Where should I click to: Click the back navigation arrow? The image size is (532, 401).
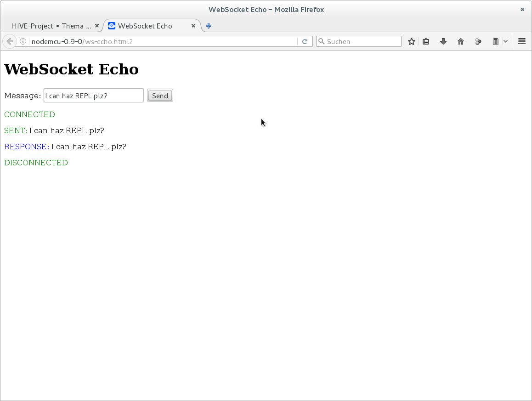(x=9, y=41)
